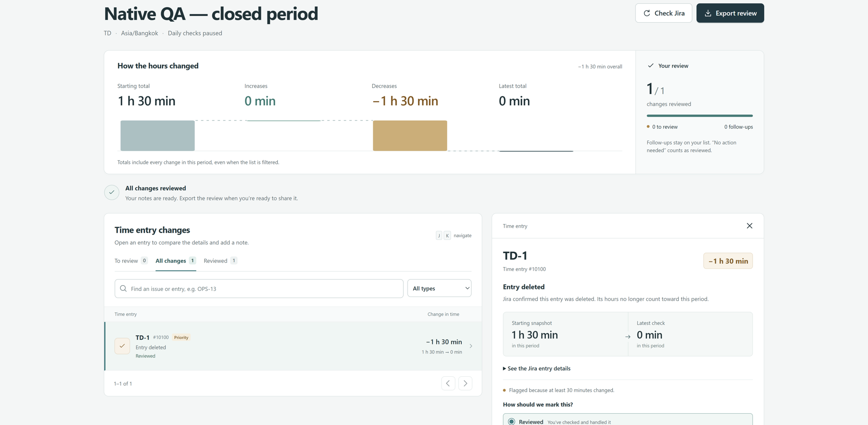868x425 pixels.
Task: Select the All changes tab
Action: [x=175, y=261]
